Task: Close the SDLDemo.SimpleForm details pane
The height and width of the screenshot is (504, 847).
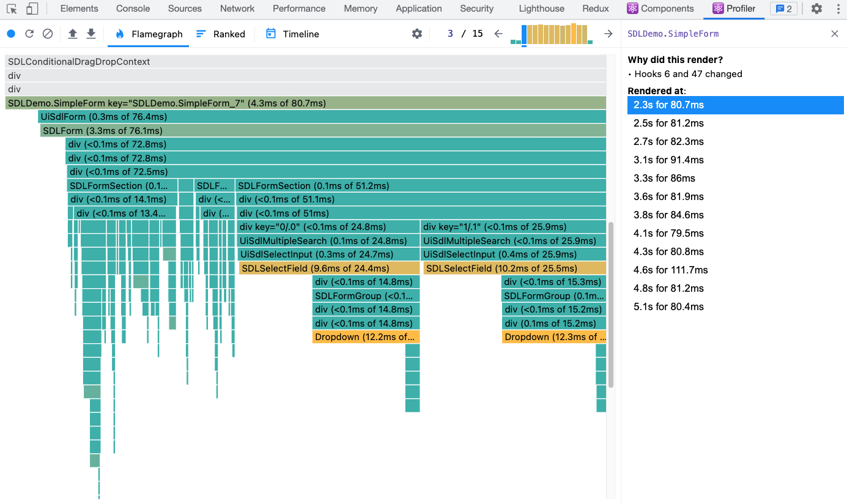Action: point(835,34)
